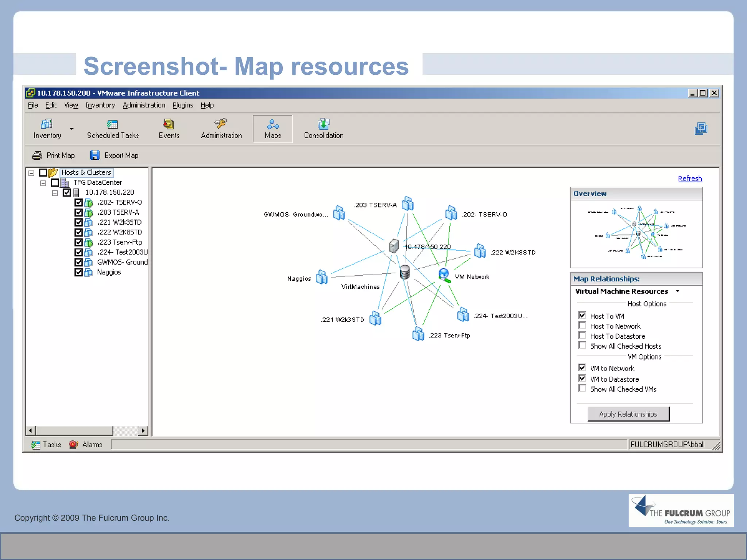The image size is (747, 560).
Task: Select .223 Tserv-Ftp in the tree
Action: [120, 242]
